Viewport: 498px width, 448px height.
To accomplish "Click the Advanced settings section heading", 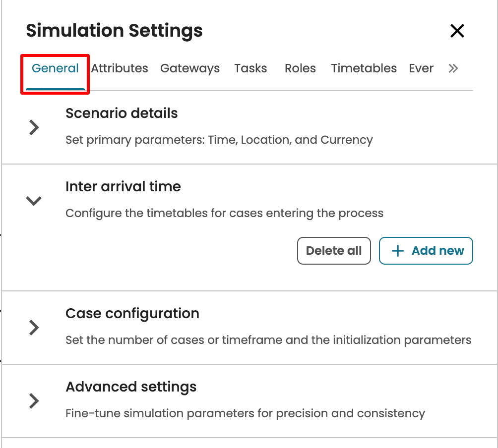I will click(x=131, y=387).
